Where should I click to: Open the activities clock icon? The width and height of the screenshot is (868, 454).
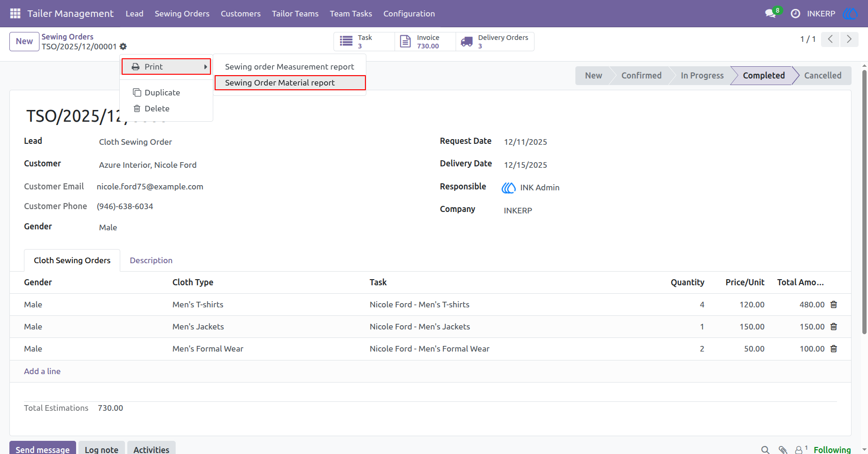[x=795, y=14]
